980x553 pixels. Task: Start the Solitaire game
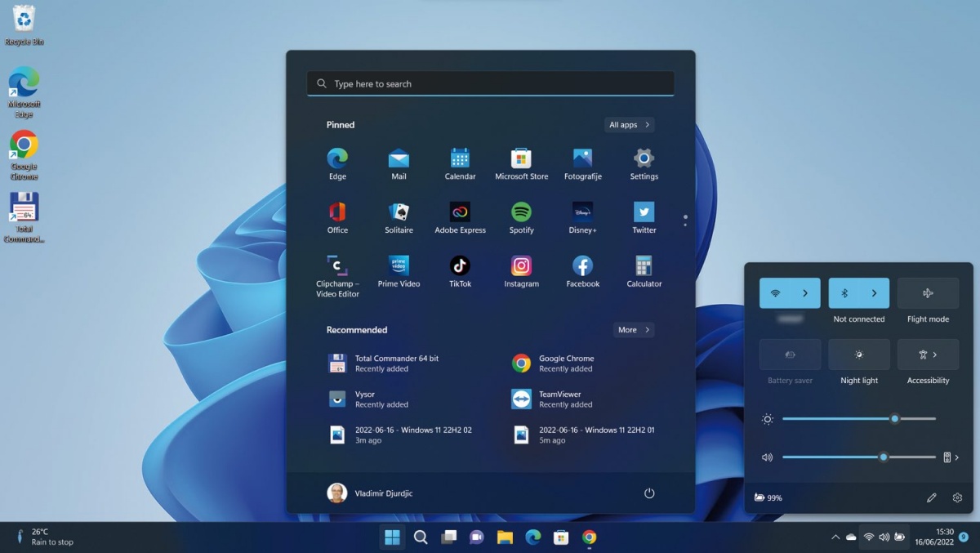pyautogui.click(x=399, y=218)
